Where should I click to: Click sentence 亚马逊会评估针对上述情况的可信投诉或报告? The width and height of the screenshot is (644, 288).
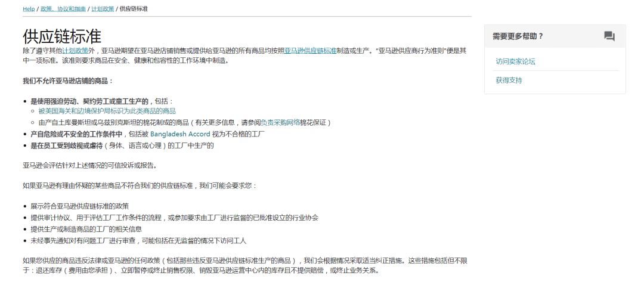click(90, 166)
